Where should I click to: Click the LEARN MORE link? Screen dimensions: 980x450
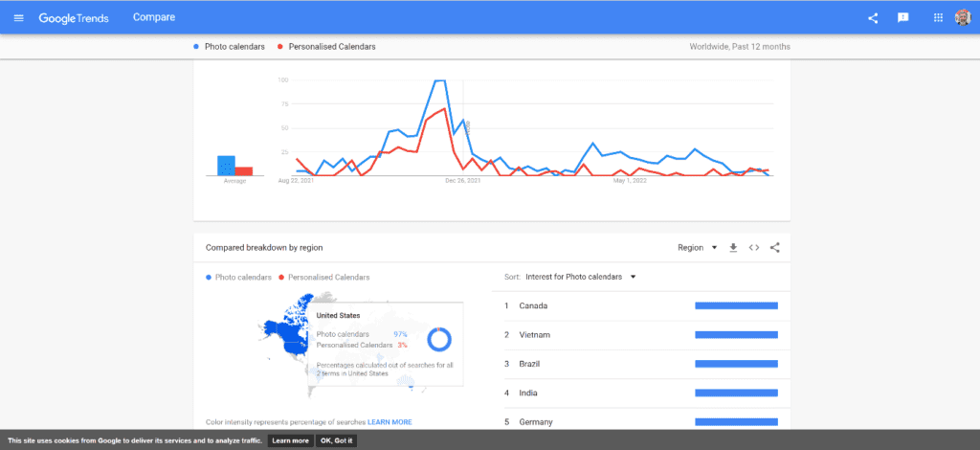pyautogui.click(x=390, y=421)
